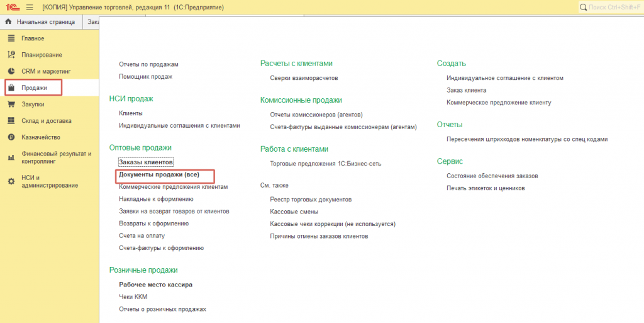Click the Главное section list icon
Screen dimensions: 644x323
(11, 38)
